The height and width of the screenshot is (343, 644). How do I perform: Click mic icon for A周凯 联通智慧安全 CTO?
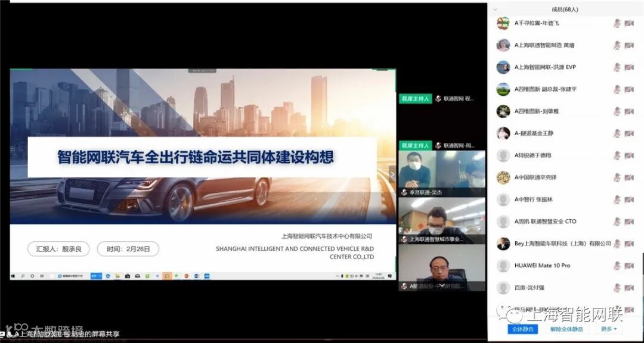point(617,222)
